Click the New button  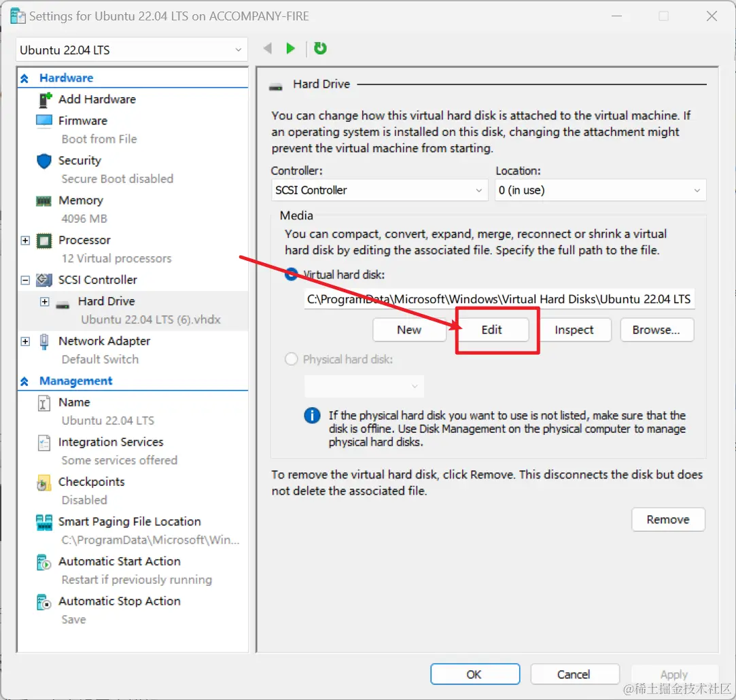(x=409, y=330)
